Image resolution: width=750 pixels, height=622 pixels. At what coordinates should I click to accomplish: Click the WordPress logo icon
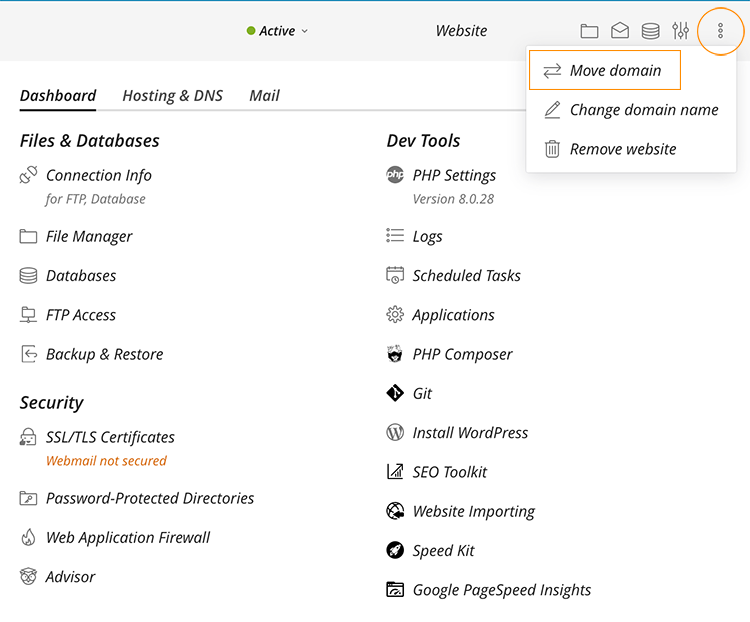[395, 433]
